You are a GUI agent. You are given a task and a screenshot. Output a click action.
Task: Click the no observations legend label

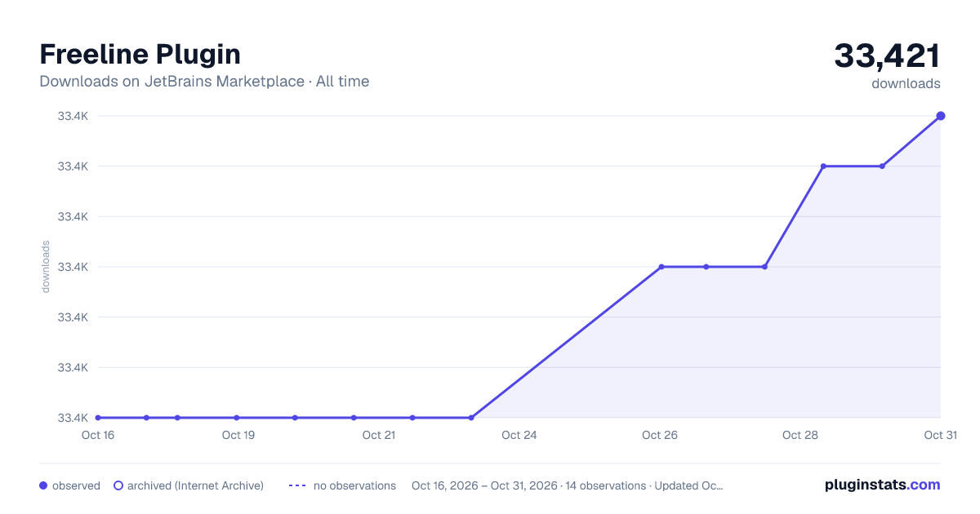click(354, 485)
